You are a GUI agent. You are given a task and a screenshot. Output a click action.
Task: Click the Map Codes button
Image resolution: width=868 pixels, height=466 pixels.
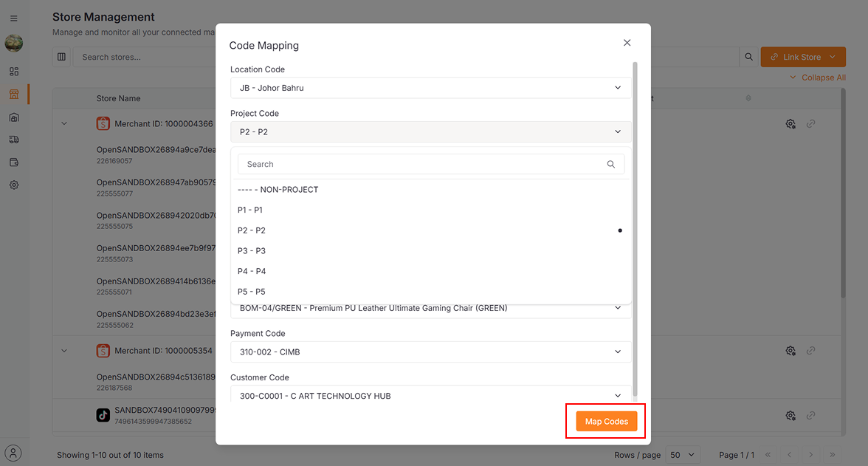tap(606, 422)
